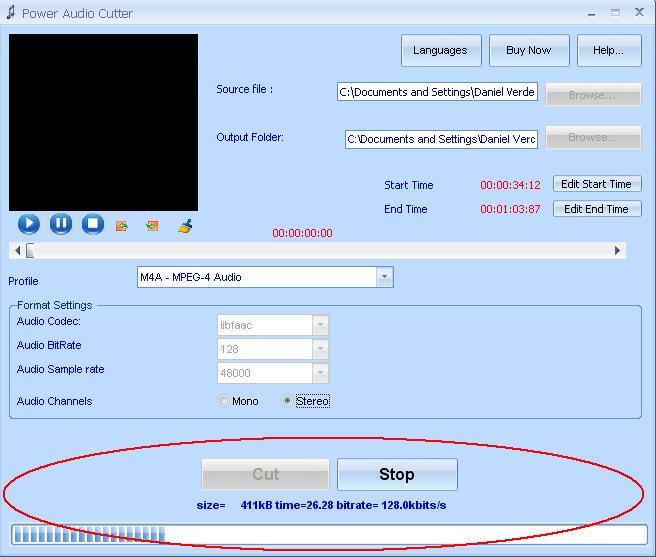Image resolution: width=656 pixels, height=557 pixels.
Task: Click Browse next to Output Folder
Action: click(593, 137)
